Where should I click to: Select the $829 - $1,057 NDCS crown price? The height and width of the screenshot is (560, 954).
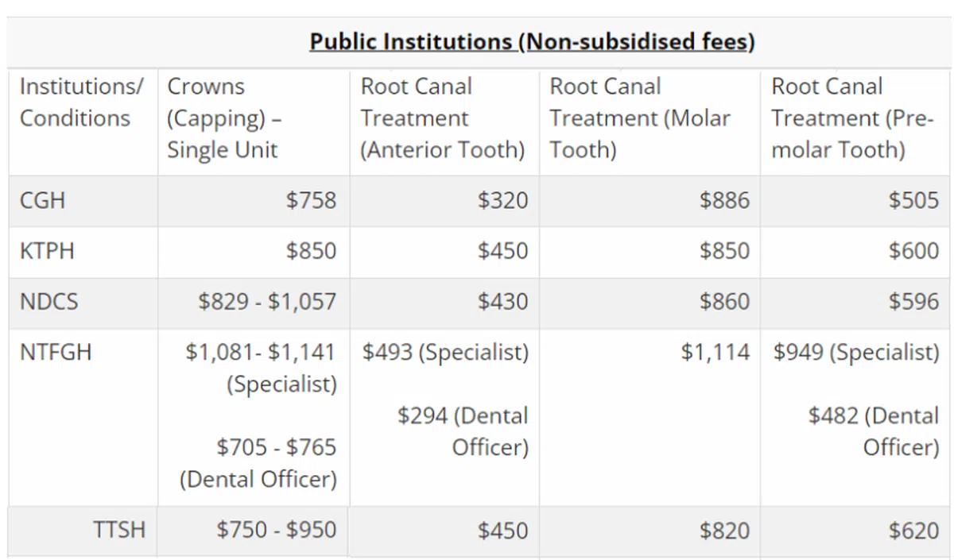[267, 302]
